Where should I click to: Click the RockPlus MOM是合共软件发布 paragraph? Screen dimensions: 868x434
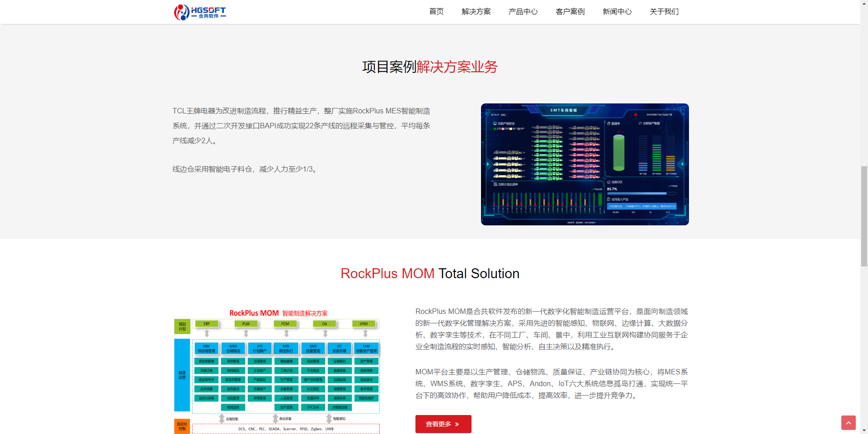[x=552, y=329]
